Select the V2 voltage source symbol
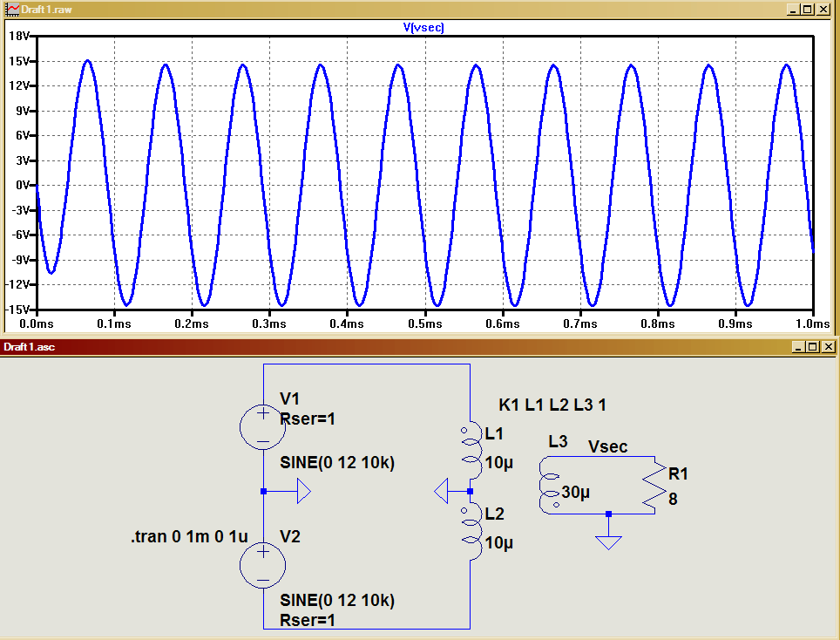The image size is (840, 640). point(262,565)
